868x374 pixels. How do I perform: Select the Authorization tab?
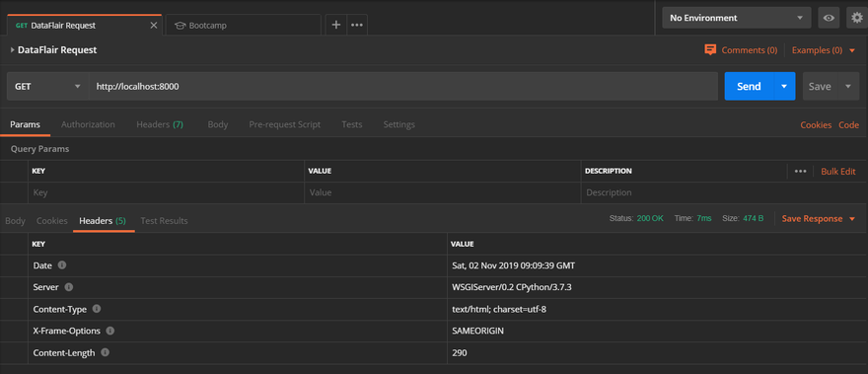(x=88, y=124)
